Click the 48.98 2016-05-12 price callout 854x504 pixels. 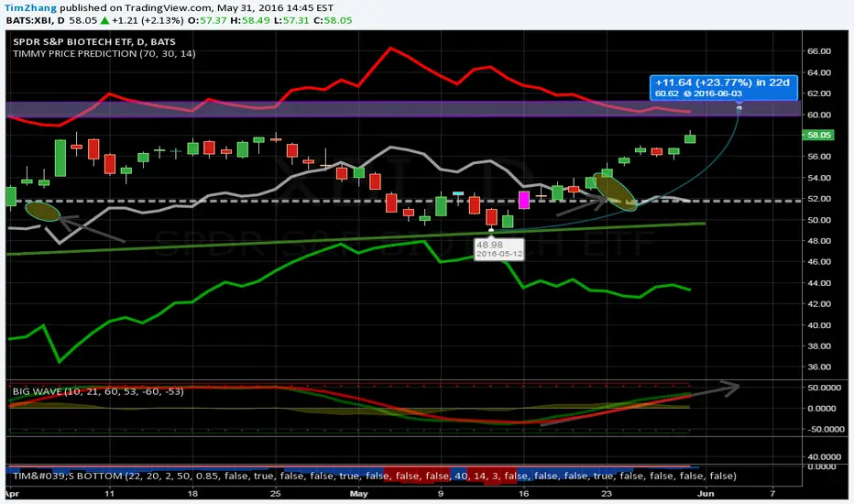tap(498, 249)
